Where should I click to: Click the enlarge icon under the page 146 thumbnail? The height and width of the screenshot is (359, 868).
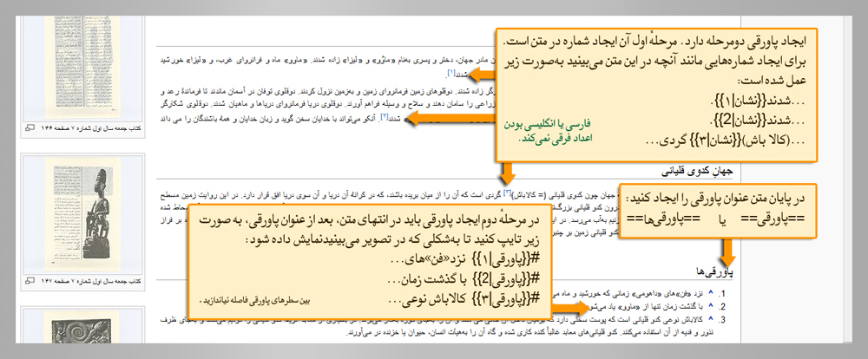32,127
